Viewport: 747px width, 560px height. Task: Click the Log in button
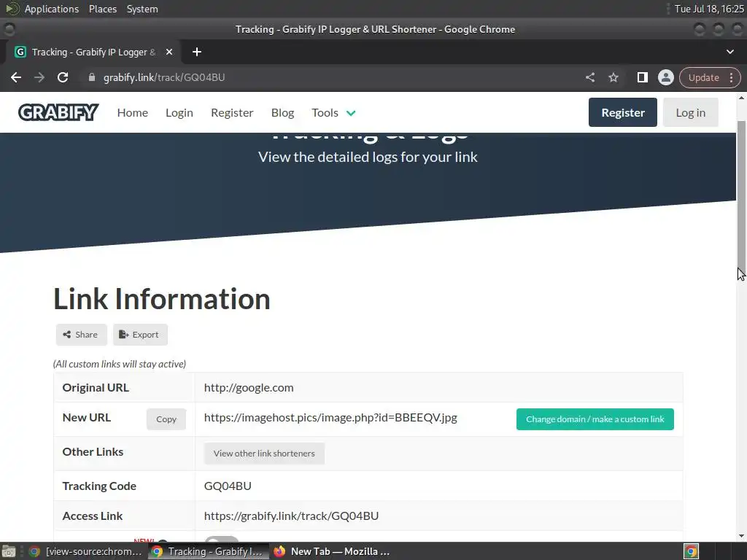690,112
